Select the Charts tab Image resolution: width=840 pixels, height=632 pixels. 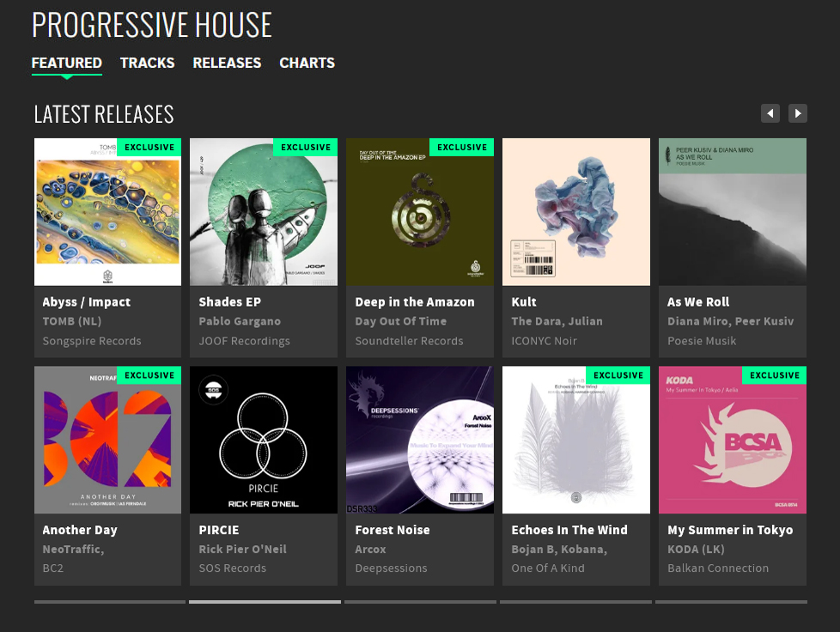(x=307, y=64)
